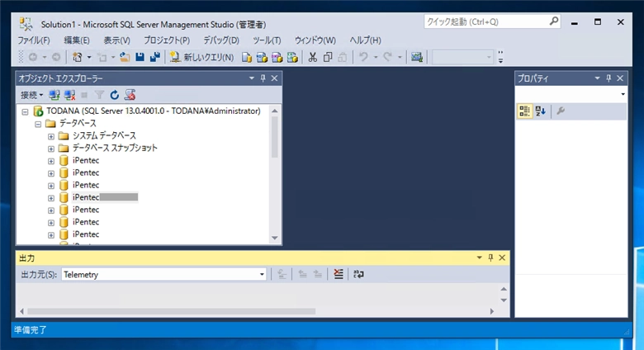Start a new query with 新しいクエリ(N)
This screenshot has height=350, width=644.
pos(202,57)
